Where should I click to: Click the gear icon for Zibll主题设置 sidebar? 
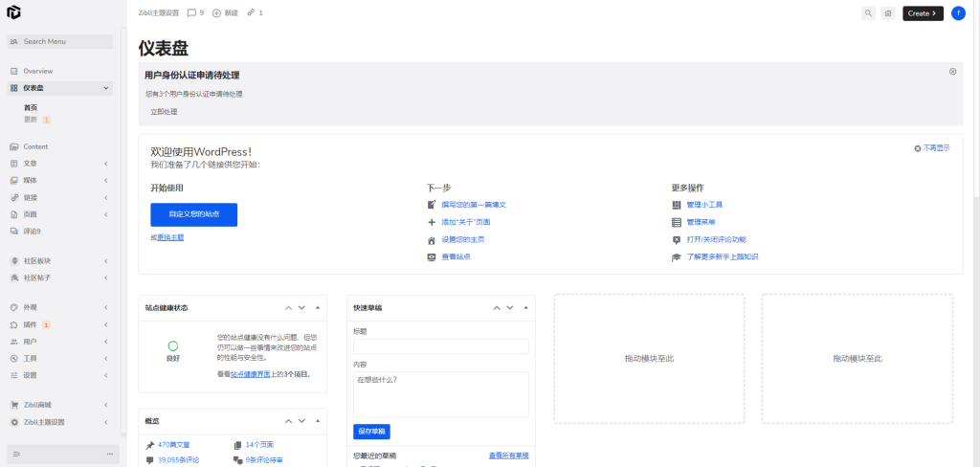point(13,423)
